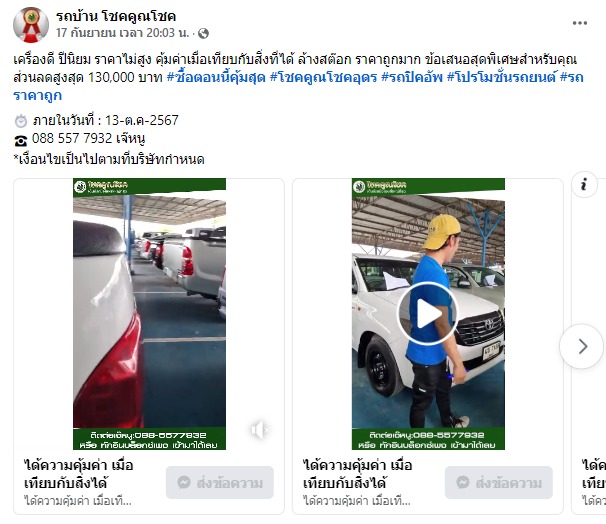The image size is (606, 524).
Task: Open the partially visible third carousel card
Action: 589,347
